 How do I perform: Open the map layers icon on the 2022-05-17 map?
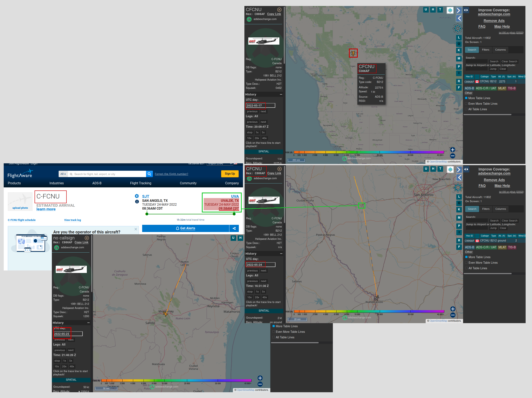tap(450, 10)
